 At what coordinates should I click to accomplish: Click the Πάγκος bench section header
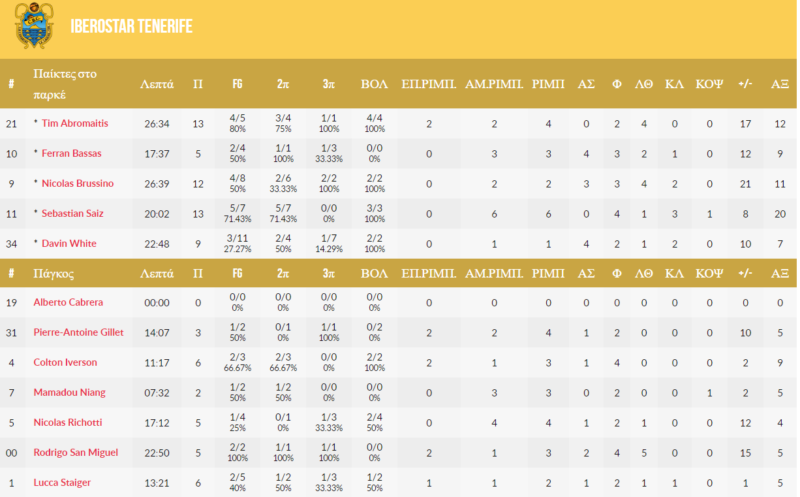(55, 272)
